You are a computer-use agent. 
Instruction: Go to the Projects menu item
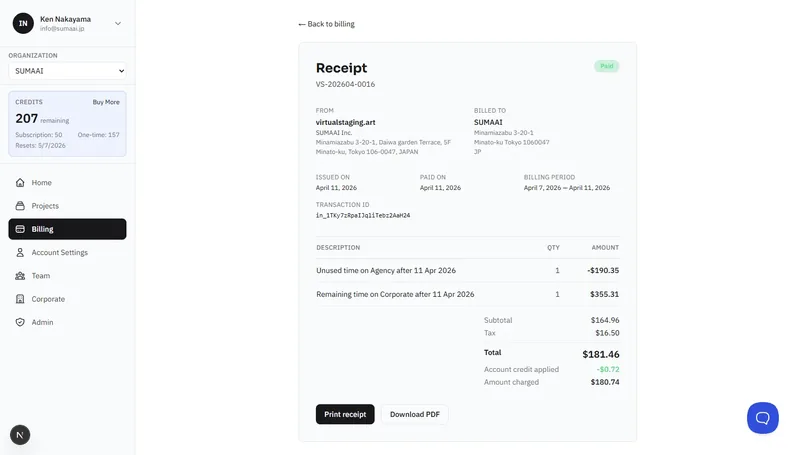pyautogui.click(x=45, y=206)
